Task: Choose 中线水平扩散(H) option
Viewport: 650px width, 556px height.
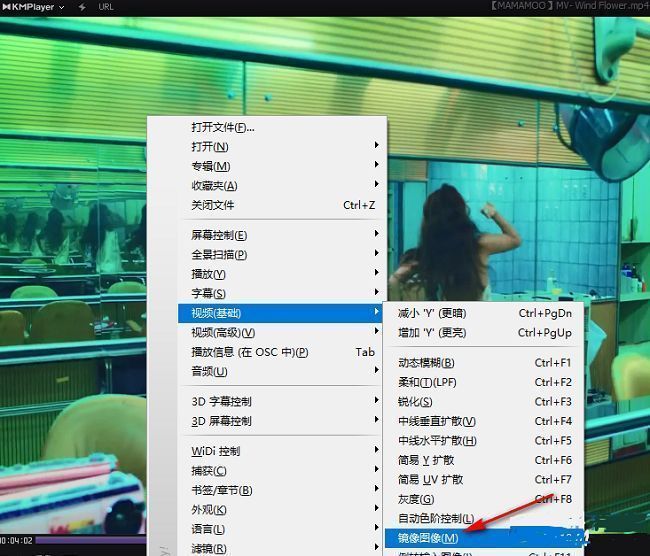Action: click(484, 441)
